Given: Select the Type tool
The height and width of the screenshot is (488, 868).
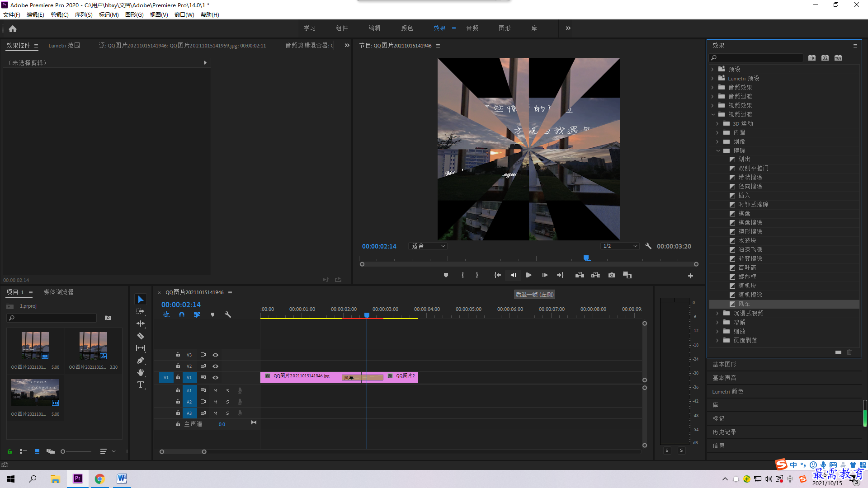Looking at the screenshot, I should click(x=141, y=385).
